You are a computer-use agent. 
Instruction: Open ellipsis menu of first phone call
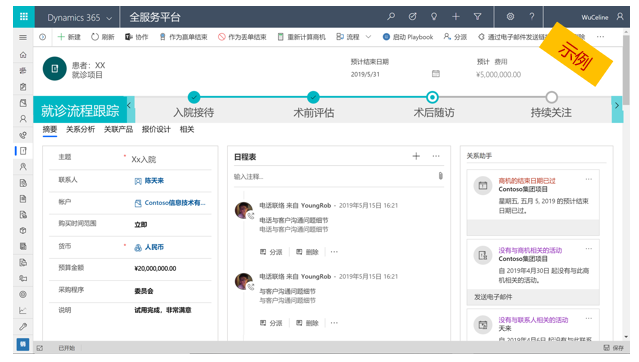coord(334,252)
